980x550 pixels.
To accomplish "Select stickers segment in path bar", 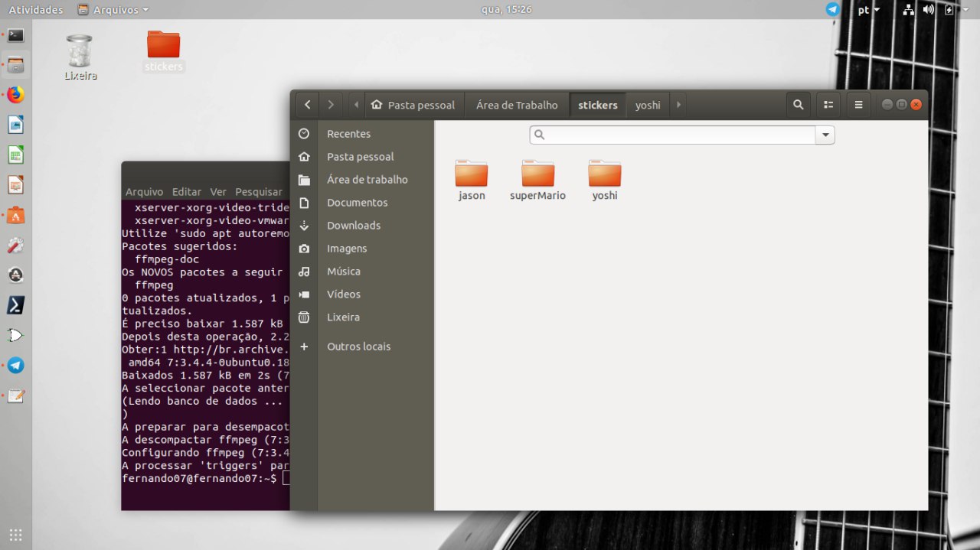I will (598, 105).
